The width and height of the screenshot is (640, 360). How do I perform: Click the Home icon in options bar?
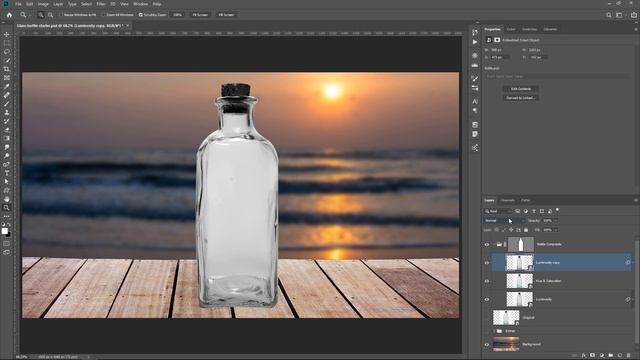point(9,15)
